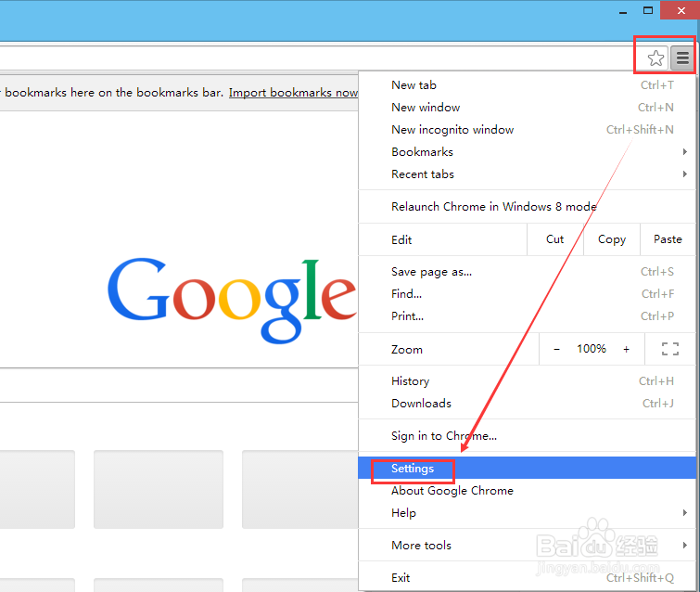Choose New window from the menu
This screenshot has width=700, height=592.
528,108
